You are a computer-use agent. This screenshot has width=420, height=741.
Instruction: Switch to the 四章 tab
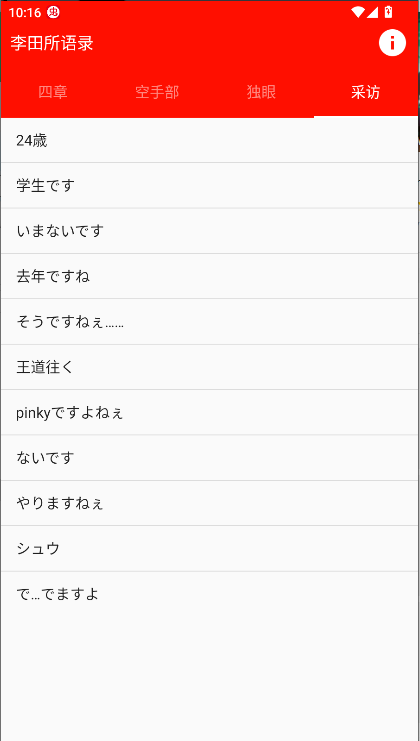[x=53, y=93]
